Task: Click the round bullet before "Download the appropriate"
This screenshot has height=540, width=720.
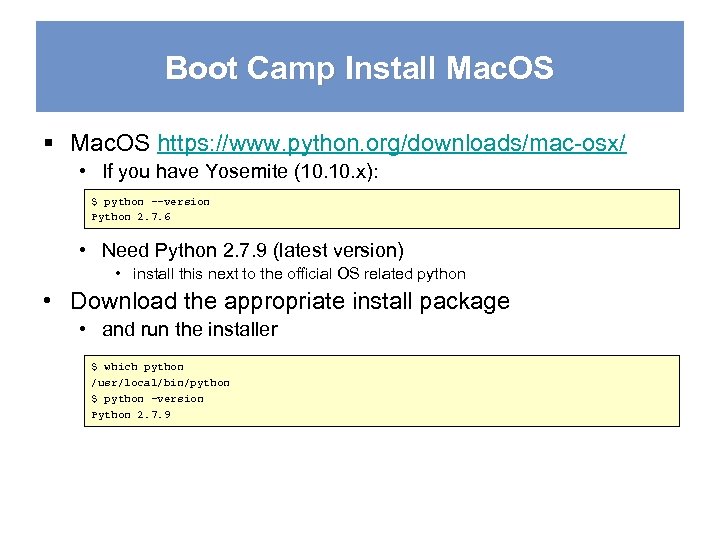Action: coord(49,302)
